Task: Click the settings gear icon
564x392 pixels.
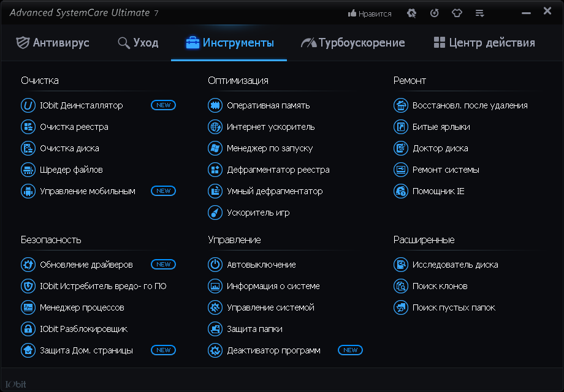Action: pos(411,12)
